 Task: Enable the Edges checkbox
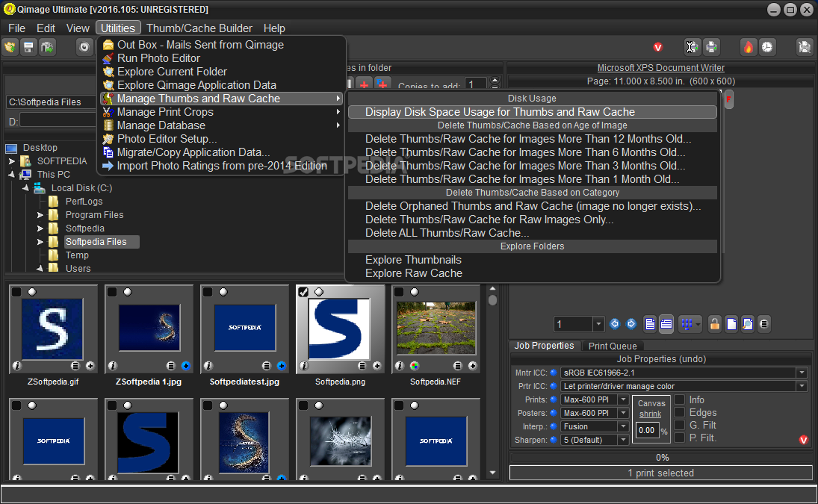(x=680, y=412)
